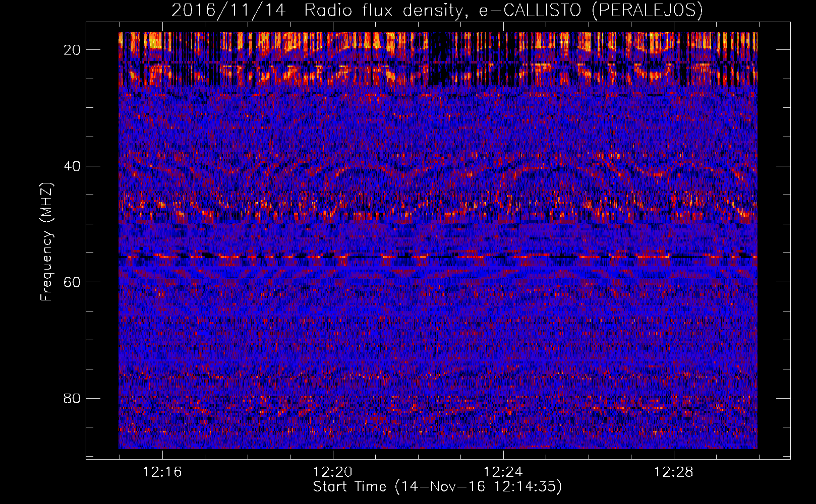Image resolution: width=816 pixels, height=504 pixels.
Task: Click the 12:24 time tick label
Action: pos(503,472)
